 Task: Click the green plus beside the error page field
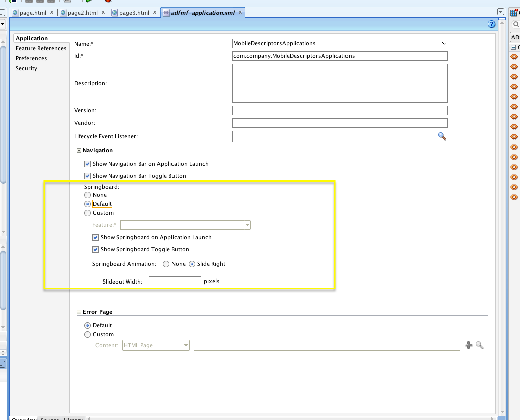(469, 345)
